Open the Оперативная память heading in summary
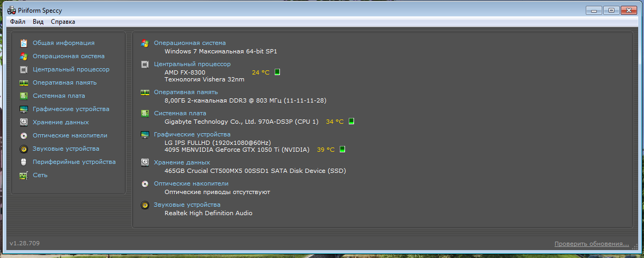Viewport: 644px width, 258px height. (x=186, y=92)
